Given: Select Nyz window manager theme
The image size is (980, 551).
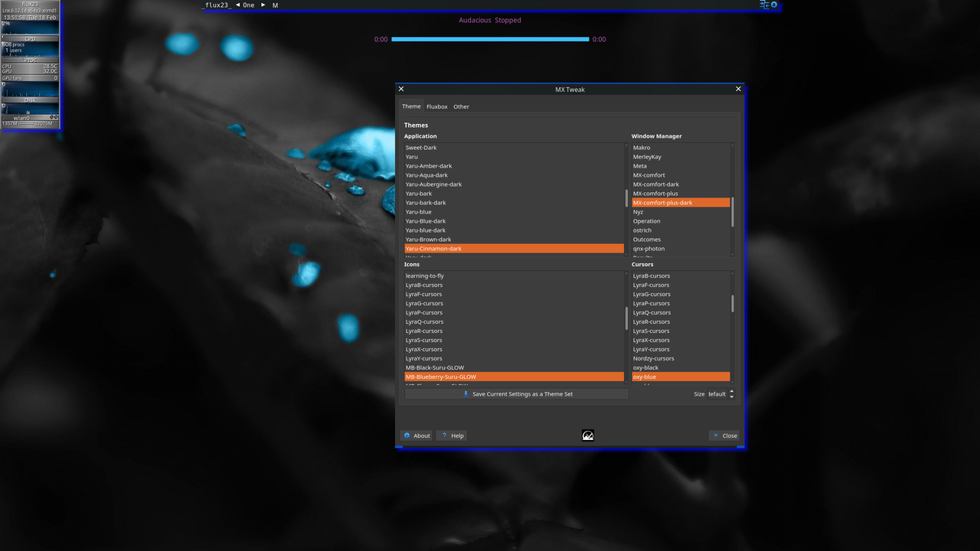Looking at the screenshot, I should tap(681, 212).
